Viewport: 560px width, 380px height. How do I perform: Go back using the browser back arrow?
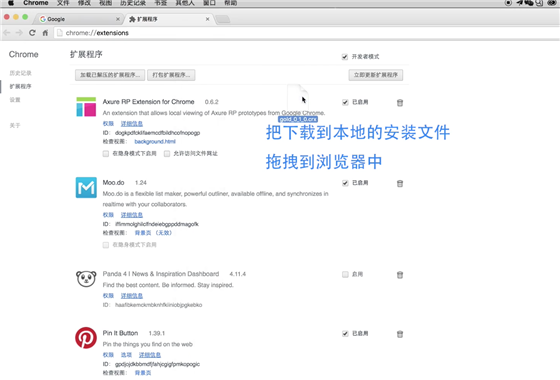[x=7, y=33]
